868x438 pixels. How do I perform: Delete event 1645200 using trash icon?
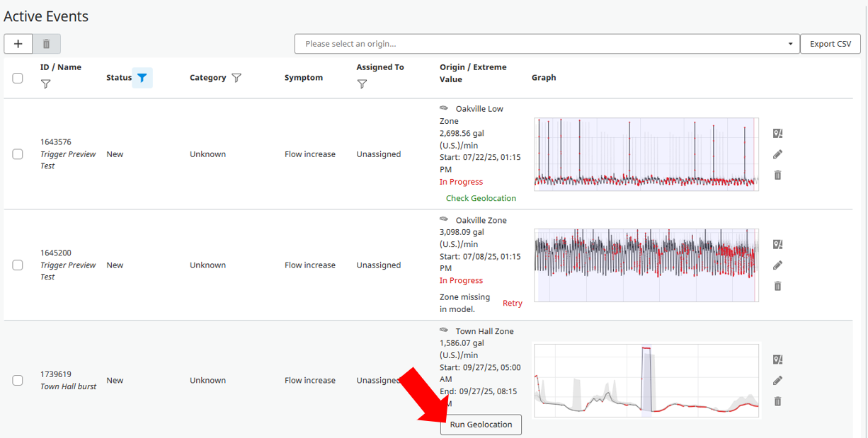777,286
